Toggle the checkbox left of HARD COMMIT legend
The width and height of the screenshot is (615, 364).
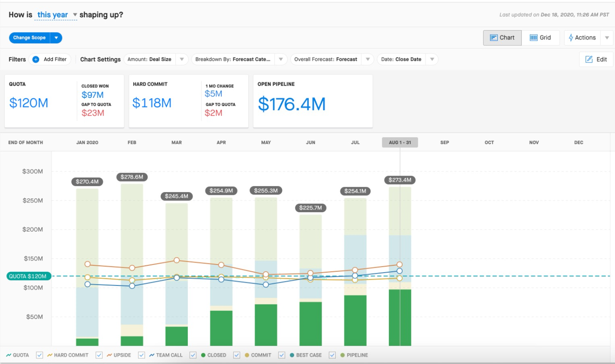tap(39, 355)
